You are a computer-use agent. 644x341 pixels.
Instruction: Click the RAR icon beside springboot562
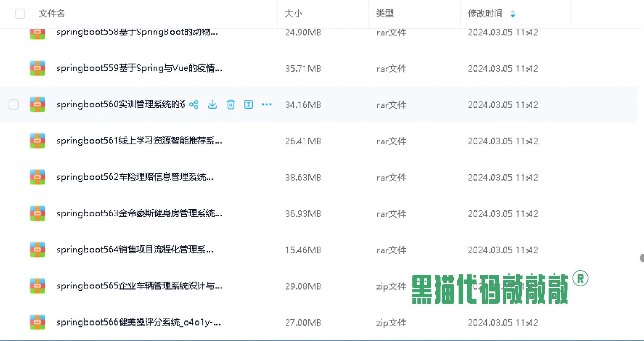[37, 177]
